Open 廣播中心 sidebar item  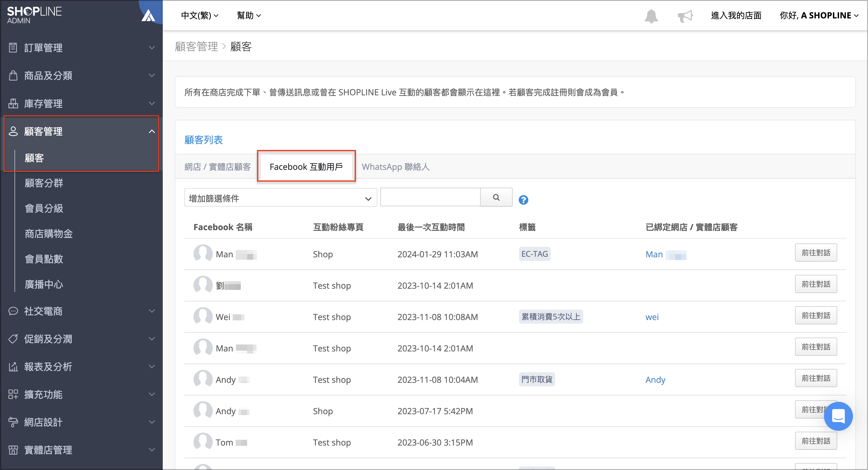pyautogui.click(x=44, y=284)
